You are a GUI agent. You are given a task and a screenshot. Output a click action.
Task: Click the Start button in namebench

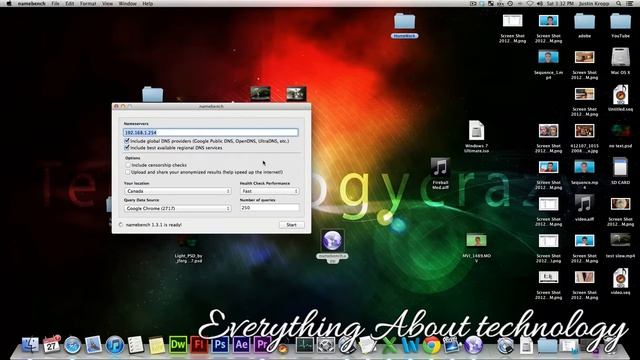291,225
